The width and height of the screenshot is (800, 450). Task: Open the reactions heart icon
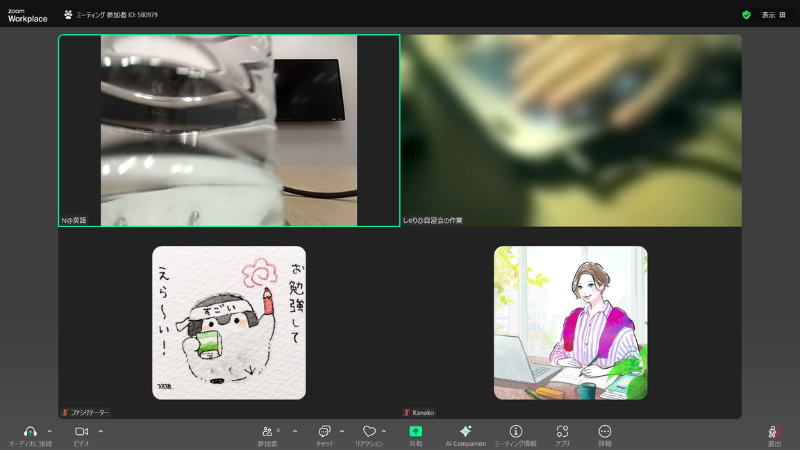tap(369, 432)
